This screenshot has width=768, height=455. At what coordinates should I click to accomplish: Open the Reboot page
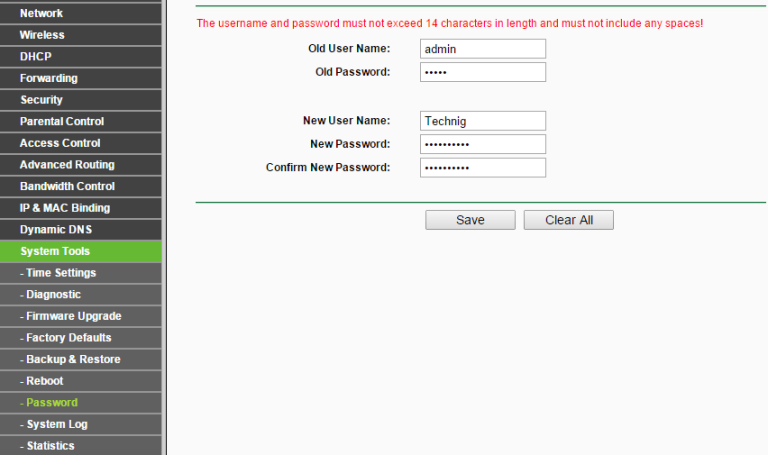(x=44, y=381)
